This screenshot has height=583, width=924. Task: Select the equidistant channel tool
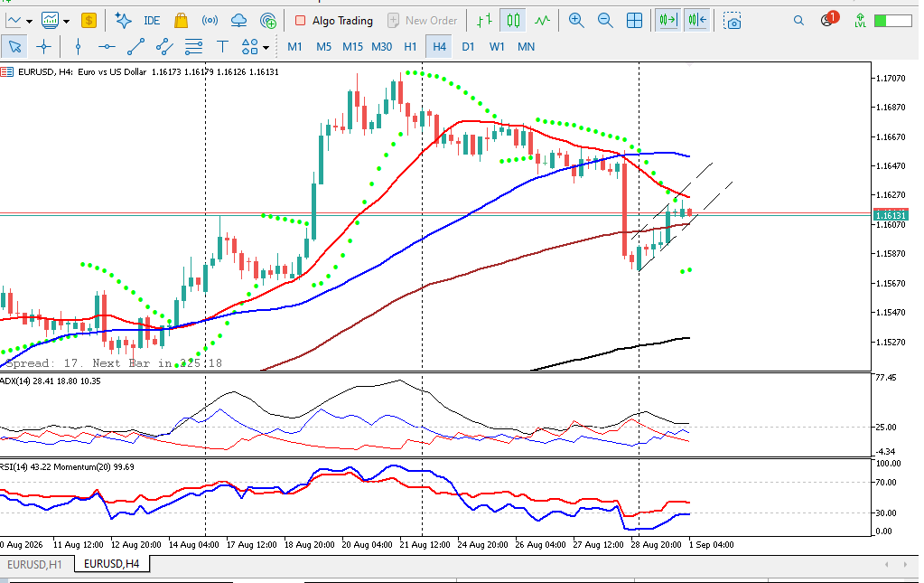click(164, 47)
